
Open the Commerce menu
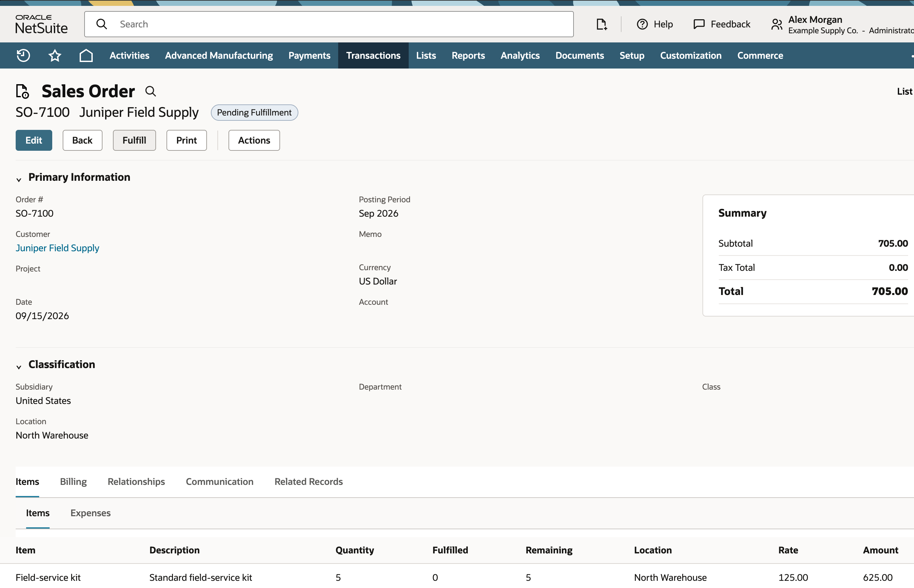[760, 55]
